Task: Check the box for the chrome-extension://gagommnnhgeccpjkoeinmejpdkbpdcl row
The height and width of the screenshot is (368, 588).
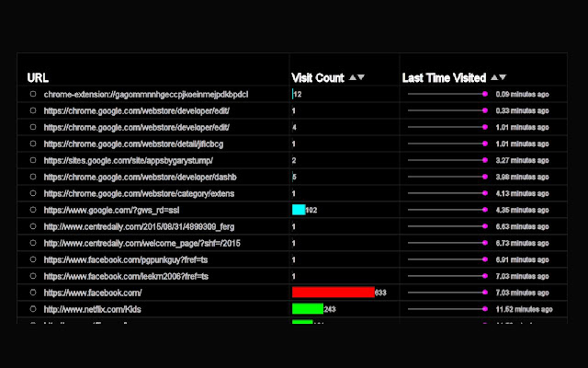Action: (33, 94)
